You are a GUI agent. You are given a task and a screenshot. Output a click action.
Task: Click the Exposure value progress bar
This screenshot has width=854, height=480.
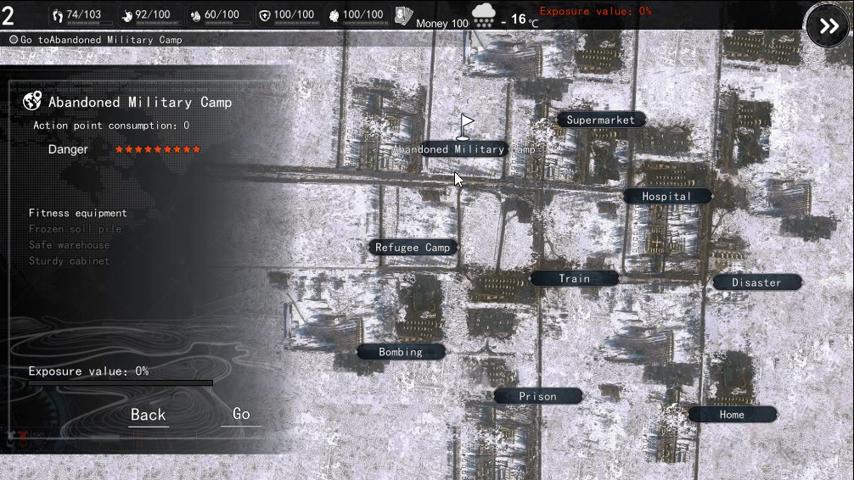pos(120,383)
